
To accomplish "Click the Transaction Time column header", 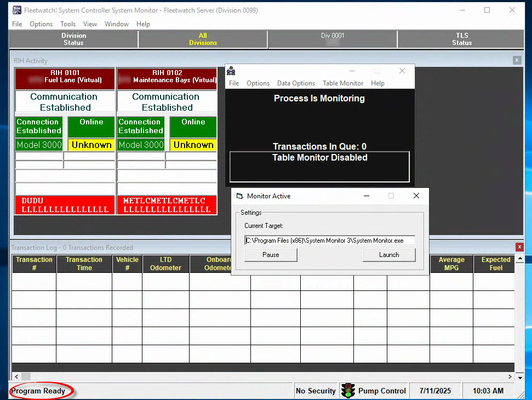I will click(x=84, y=264).
